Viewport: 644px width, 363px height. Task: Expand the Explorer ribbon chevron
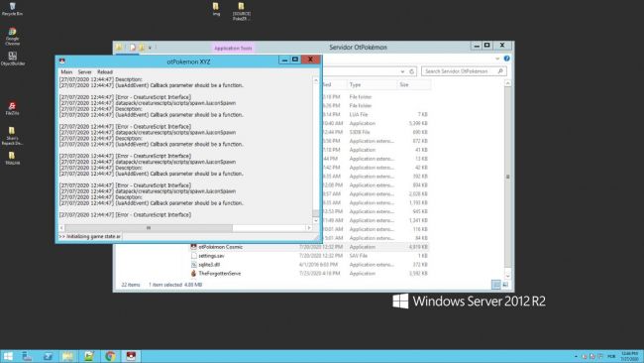pyautogui.click(x=497, y=59)
